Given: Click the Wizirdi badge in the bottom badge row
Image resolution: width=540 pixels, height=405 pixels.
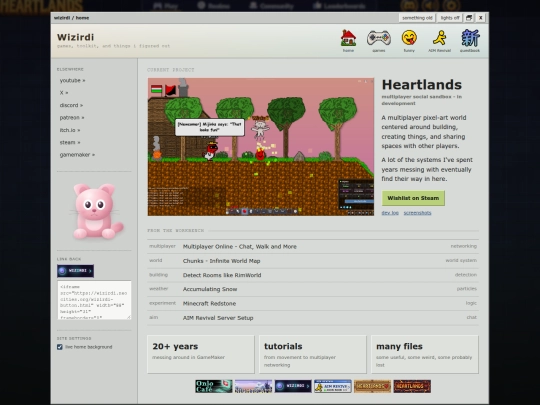Looking at the screenshot, I should pos(293,386).
